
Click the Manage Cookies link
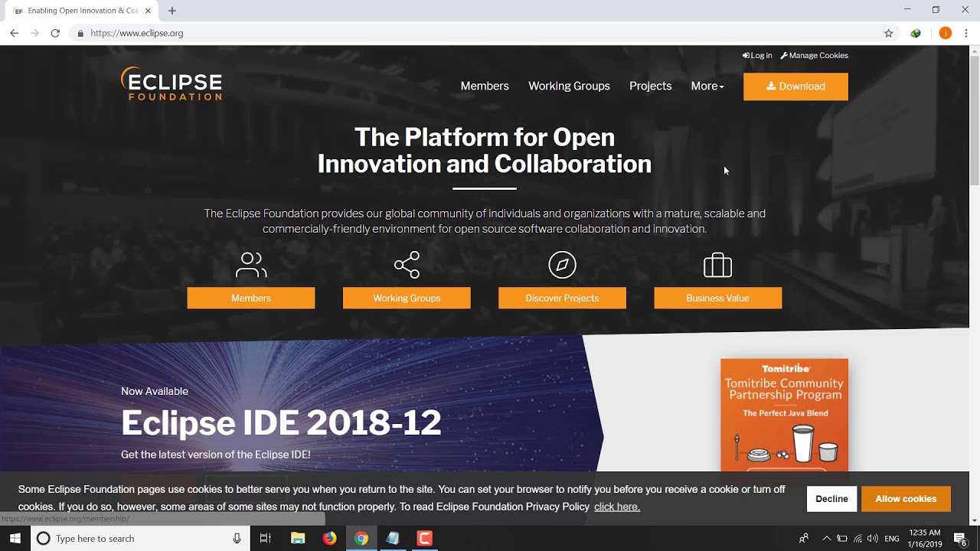(814, 55)
